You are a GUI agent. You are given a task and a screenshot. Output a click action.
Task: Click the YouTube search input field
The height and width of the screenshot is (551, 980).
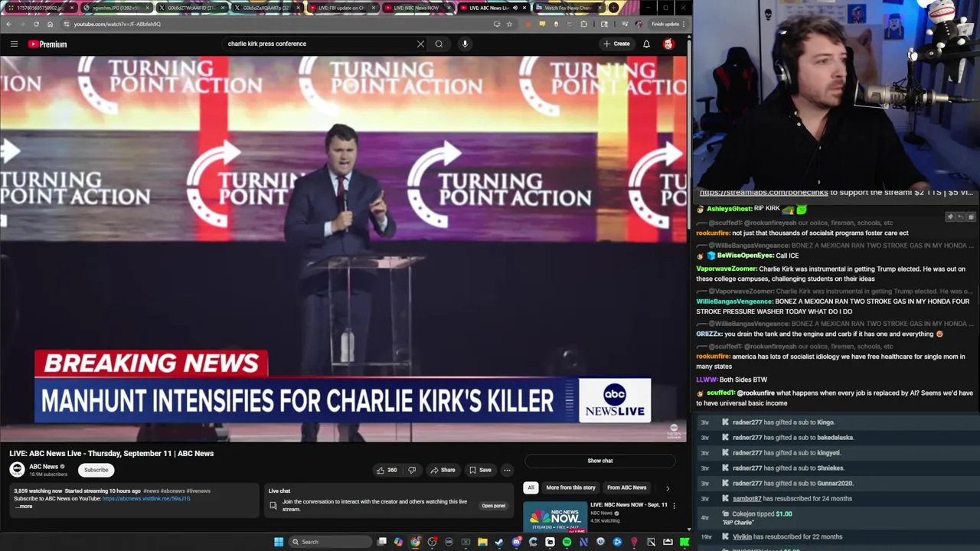point(318,44)
